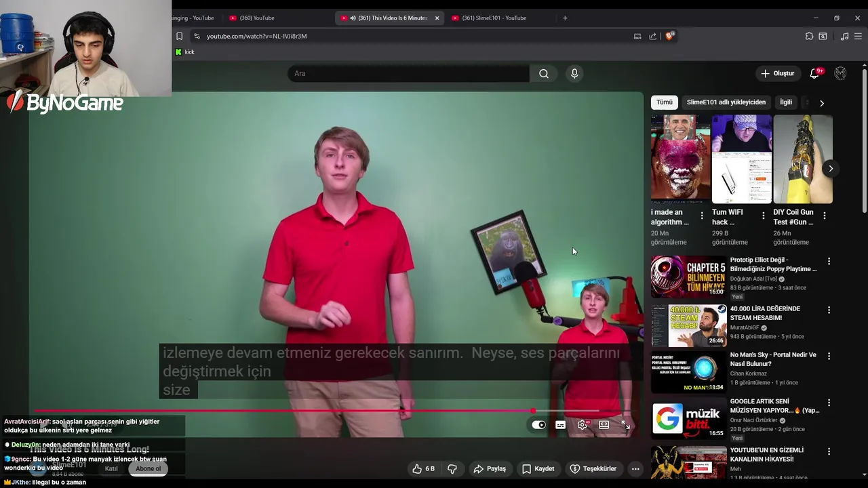
Task: Click the Abone ol subscribe button
Action: (x=149, y=468)
